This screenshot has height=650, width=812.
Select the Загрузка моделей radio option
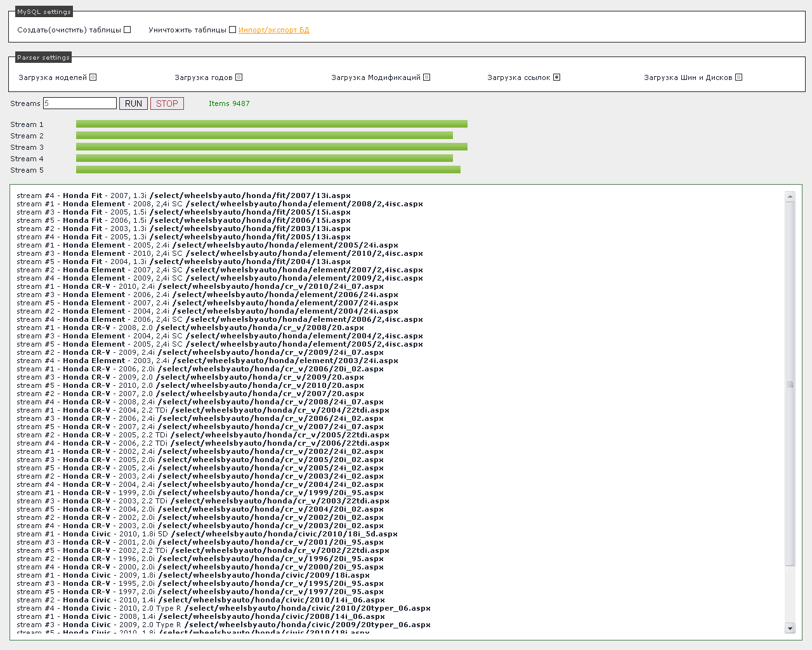tap(93, 77)
